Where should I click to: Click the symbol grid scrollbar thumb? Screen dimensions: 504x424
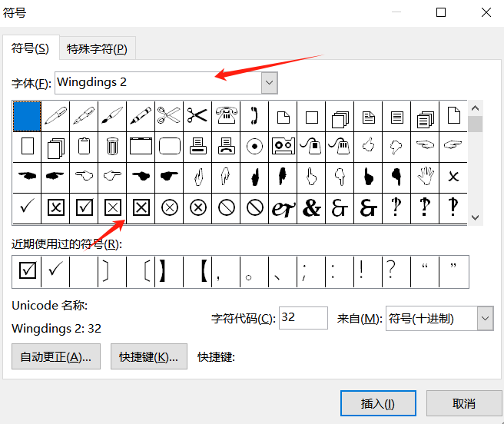pyautogui.click(x=475, y=124)
